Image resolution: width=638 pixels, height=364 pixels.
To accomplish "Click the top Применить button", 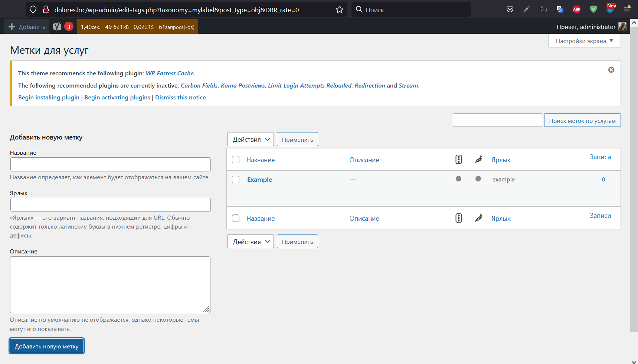I will pyautogui.click(x=297, y=139).
